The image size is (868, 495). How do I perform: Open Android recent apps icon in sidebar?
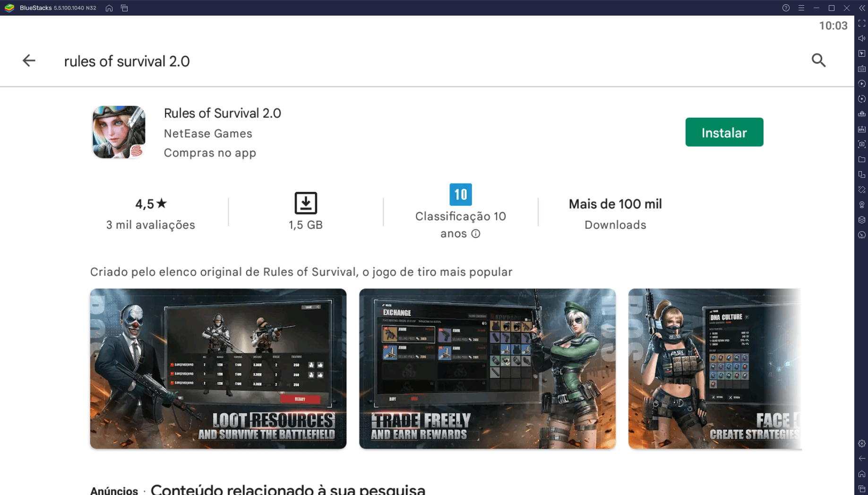point(862,489)
